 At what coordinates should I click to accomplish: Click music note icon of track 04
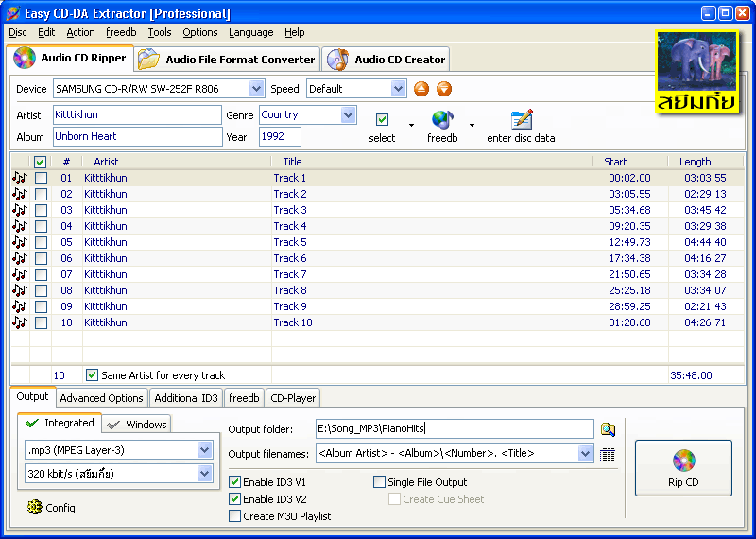click(20, 226)
